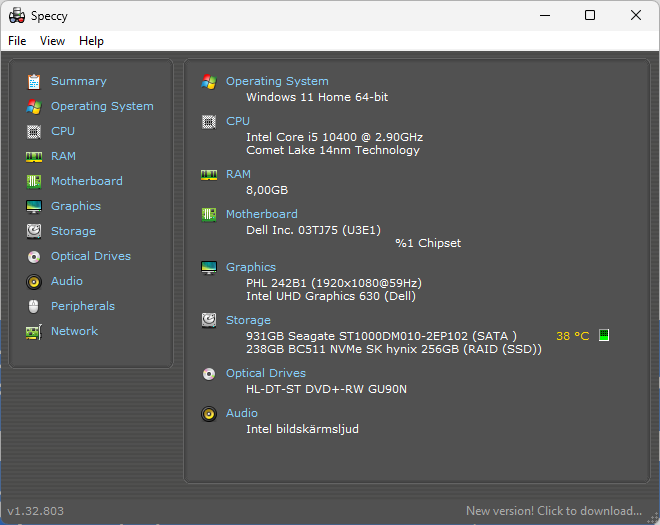Image resolution: width=660 pixels, height=525 pixels.
Task: Open the Help menu
Action: pos(91,41)
